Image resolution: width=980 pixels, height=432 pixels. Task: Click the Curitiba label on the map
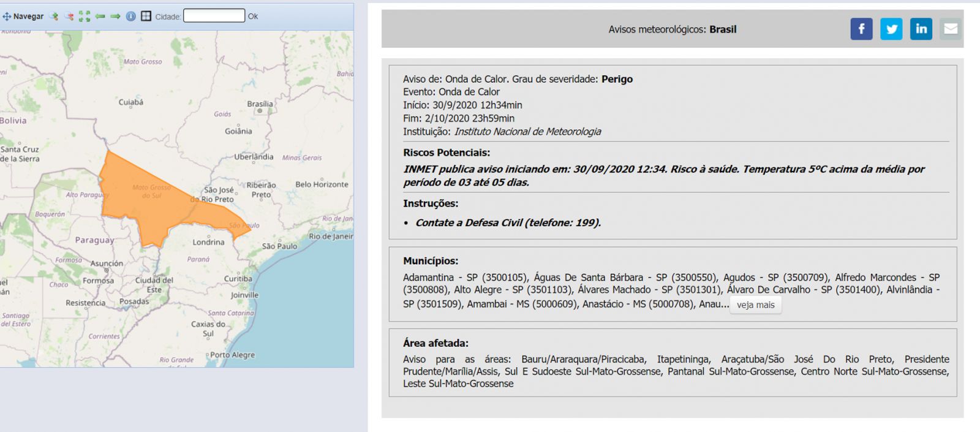click(x=238, y=279)
